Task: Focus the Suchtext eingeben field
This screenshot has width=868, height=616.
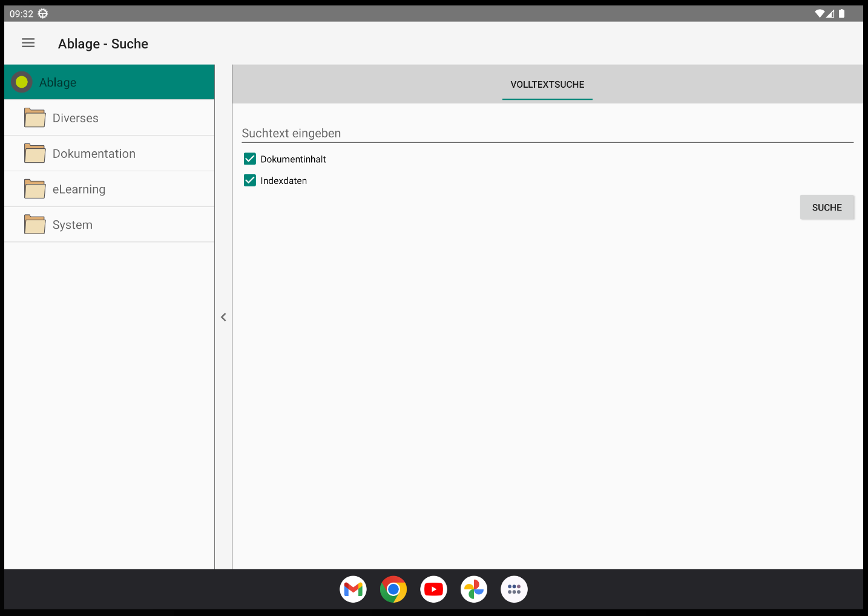Action: [x=547, y=133]
